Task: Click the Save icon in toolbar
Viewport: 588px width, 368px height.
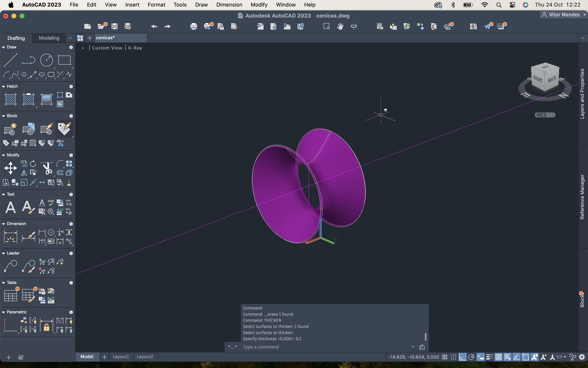Action: tap(115, 26)
